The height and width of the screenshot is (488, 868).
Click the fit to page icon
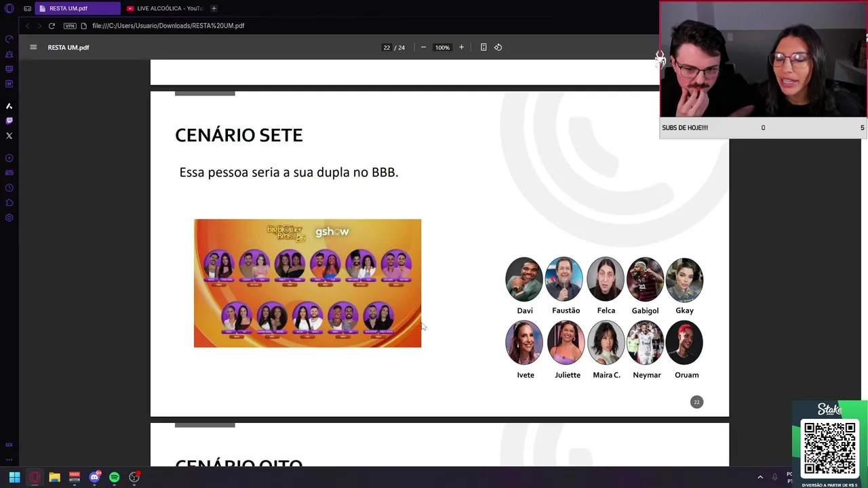coord(484,47)
